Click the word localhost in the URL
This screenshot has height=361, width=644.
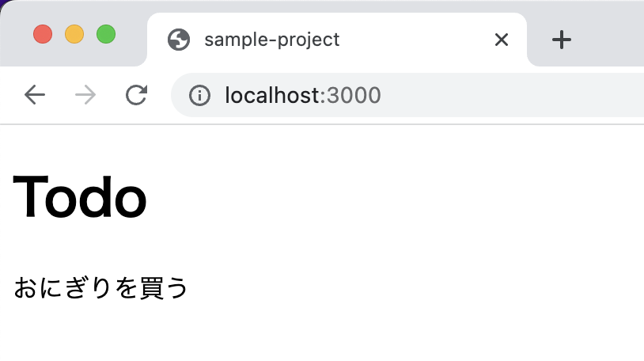(273, 95)
